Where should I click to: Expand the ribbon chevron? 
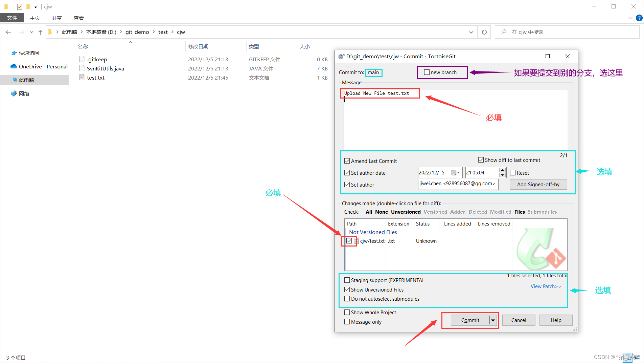point(630,18)
